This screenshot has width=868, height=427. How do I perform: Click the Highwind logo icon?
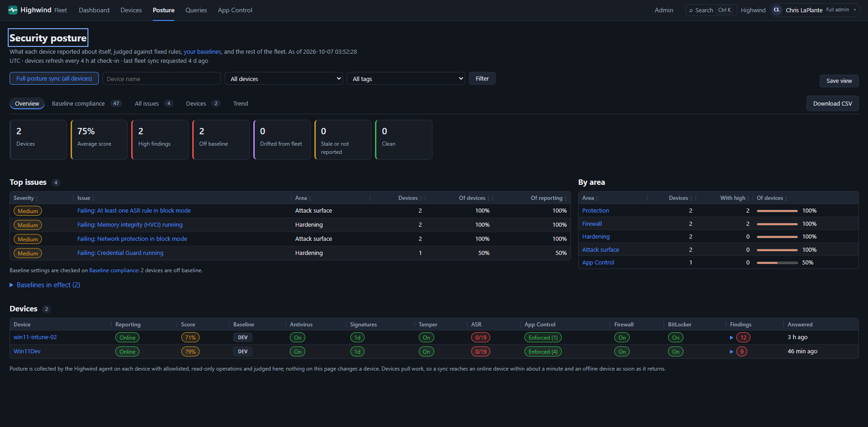[x=13, y=10]
